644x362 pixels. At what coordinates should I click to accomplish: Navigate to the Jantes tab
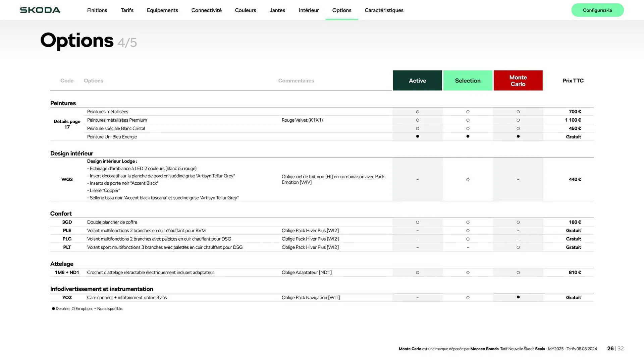tap(277, 10)
